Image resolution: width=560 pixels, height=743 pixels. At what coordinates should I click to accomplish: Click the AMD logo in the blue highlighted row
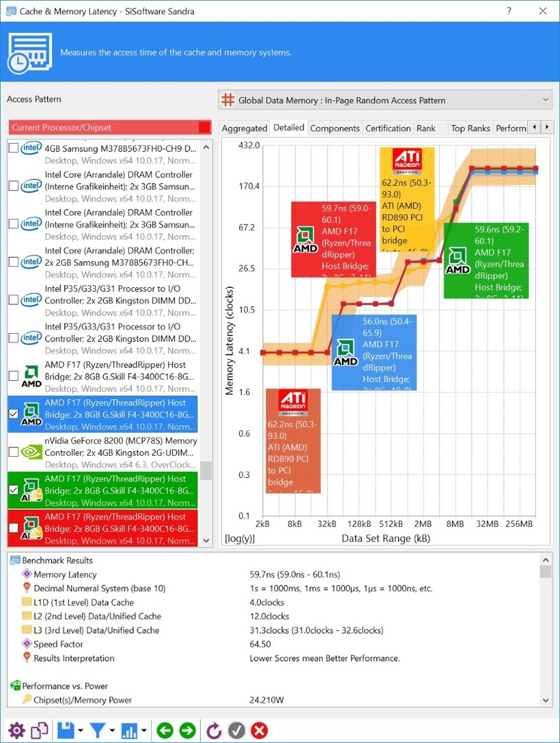(x=31, y=414)
